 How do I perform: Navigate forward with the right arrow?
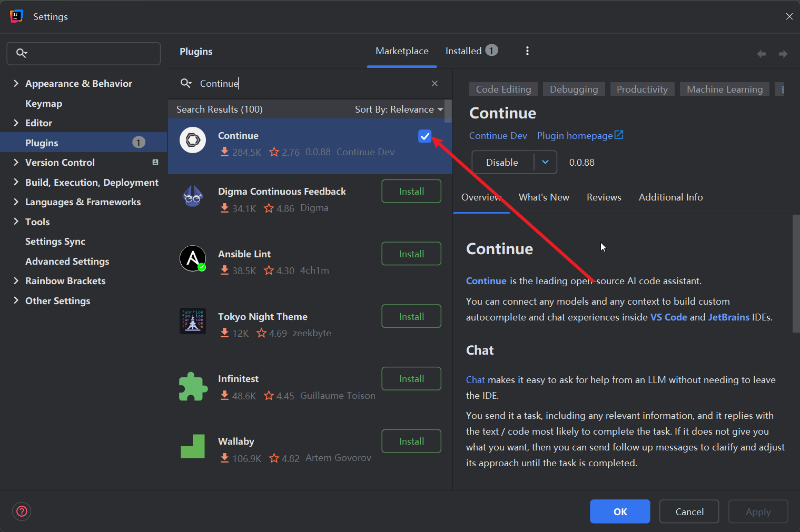783,54
